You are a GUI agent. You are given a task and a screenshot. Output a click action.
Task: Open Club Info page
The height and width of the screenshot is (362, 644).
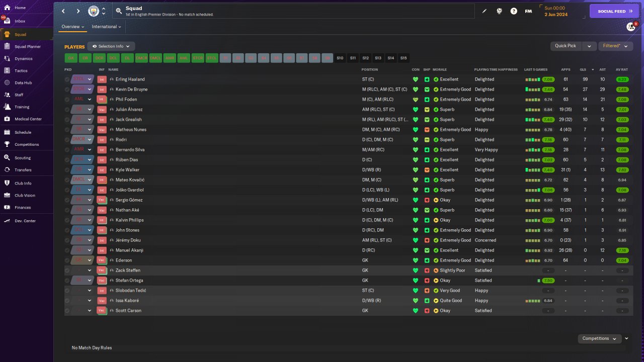pos(23,183)
